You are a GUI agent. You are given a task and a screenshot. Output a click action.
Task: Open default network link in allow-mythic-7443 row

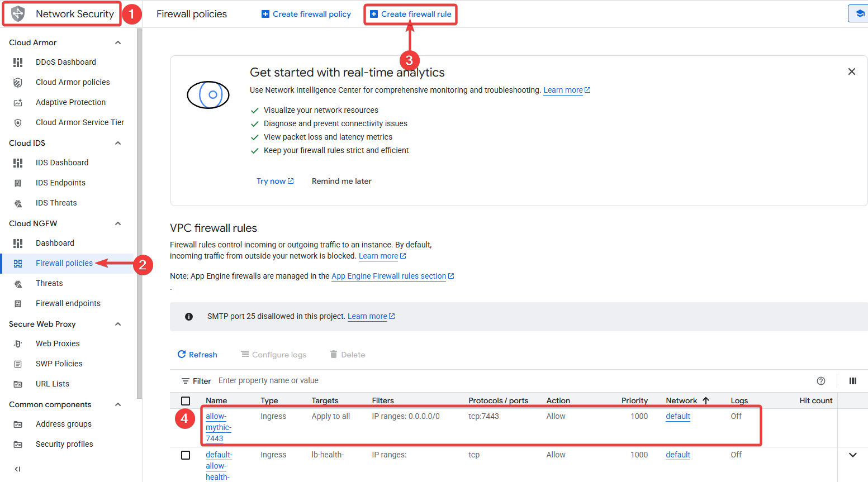(x=678, y=416)
